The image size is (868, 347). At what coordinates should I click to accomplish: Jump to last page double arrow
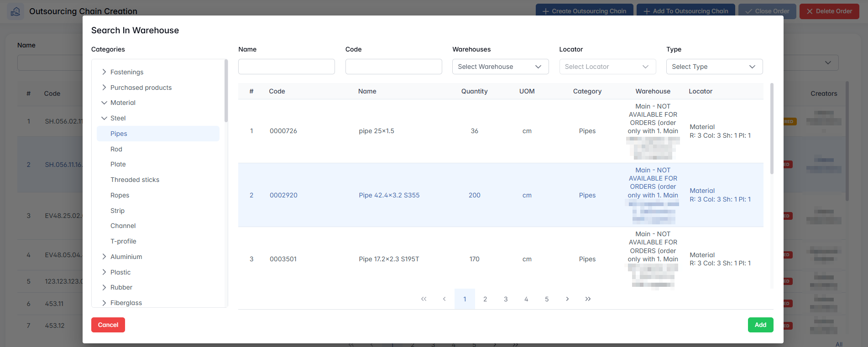pyautogui.click(x=588, y=299)
